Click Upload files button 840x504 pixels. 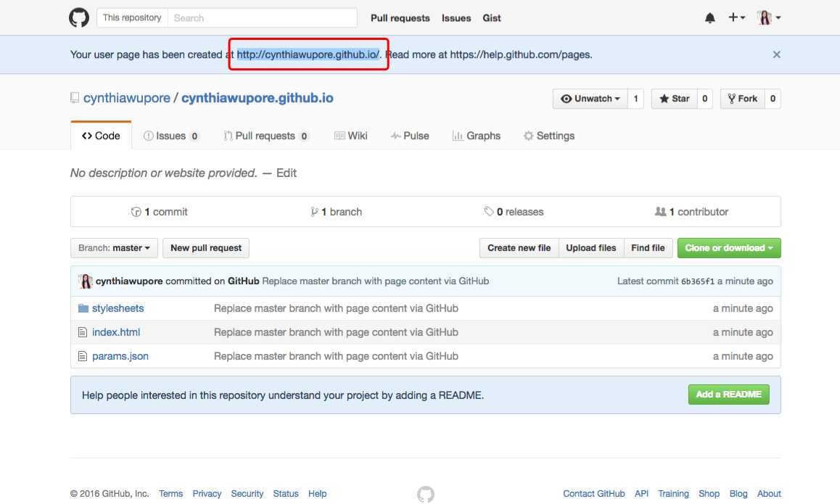591,248
